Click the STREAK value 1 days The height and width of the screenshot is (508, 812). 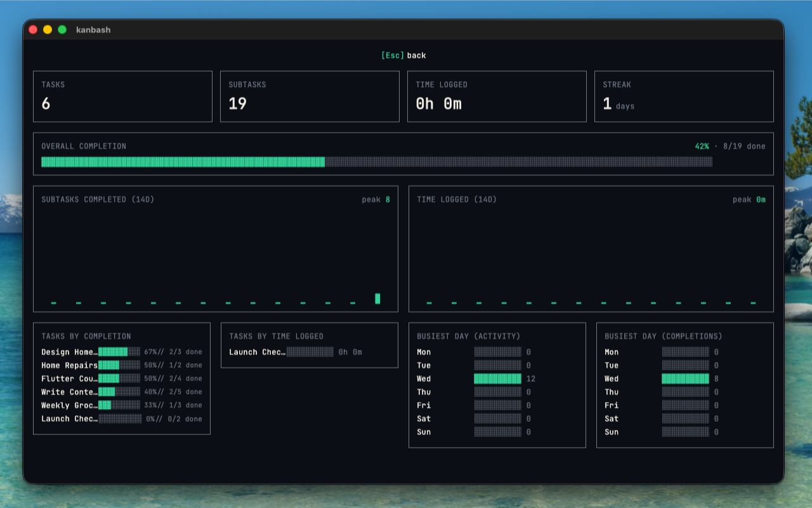(619, 104)
